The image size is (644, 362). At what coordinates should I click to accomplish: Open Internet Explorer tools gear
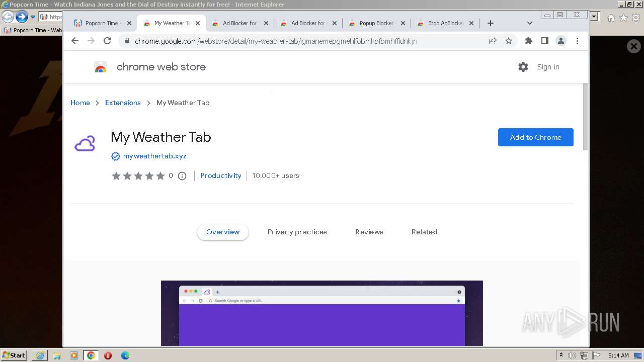tap(636, 18)
